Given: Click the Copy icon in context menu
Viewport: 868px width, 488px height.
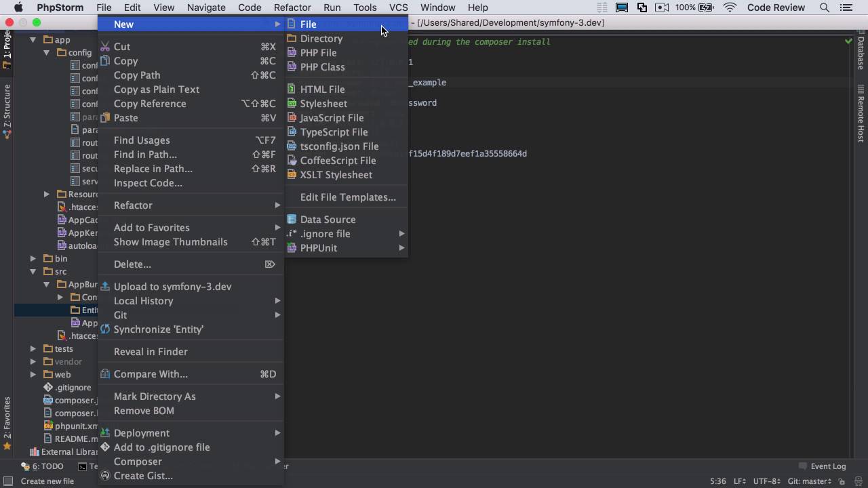Looking at the screenshot, I should tap(105, 61).
